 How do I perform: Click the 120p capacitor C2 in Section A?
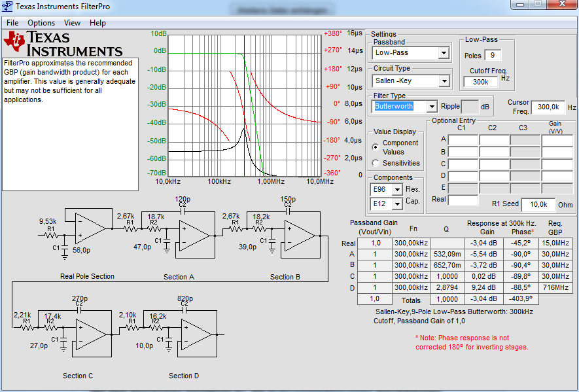183,211
